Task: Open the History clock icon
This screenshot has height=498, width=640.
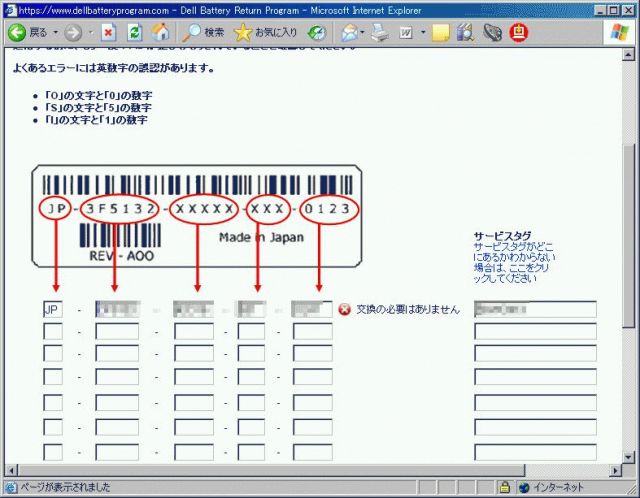Action: [x=317, y=33]
